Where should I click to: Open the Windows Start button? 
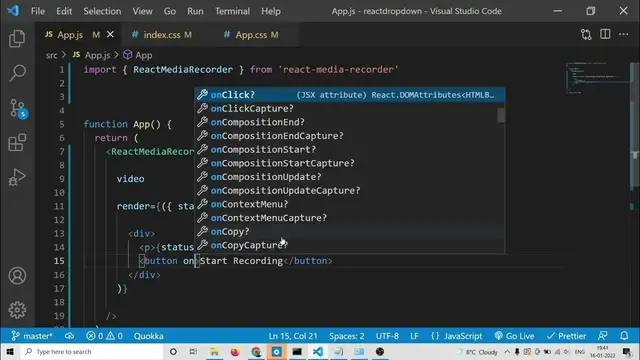click(10, 351)
